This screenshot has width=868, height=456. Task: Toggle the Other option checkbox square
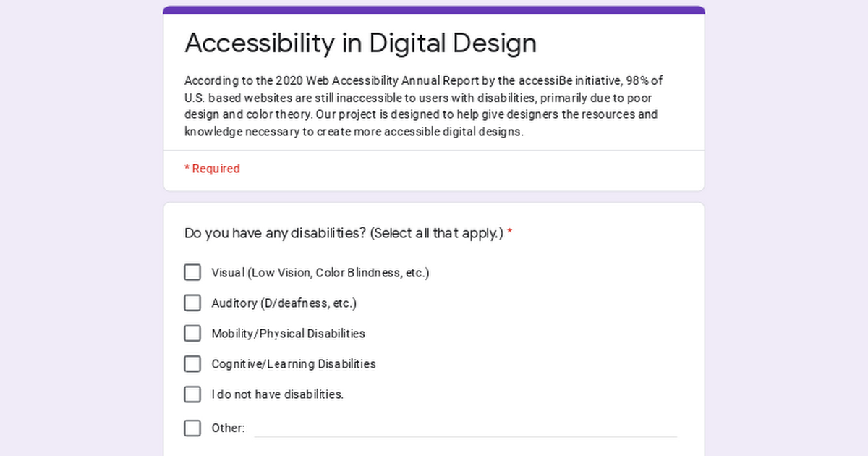pyautogui.click(x=192, y=428)
